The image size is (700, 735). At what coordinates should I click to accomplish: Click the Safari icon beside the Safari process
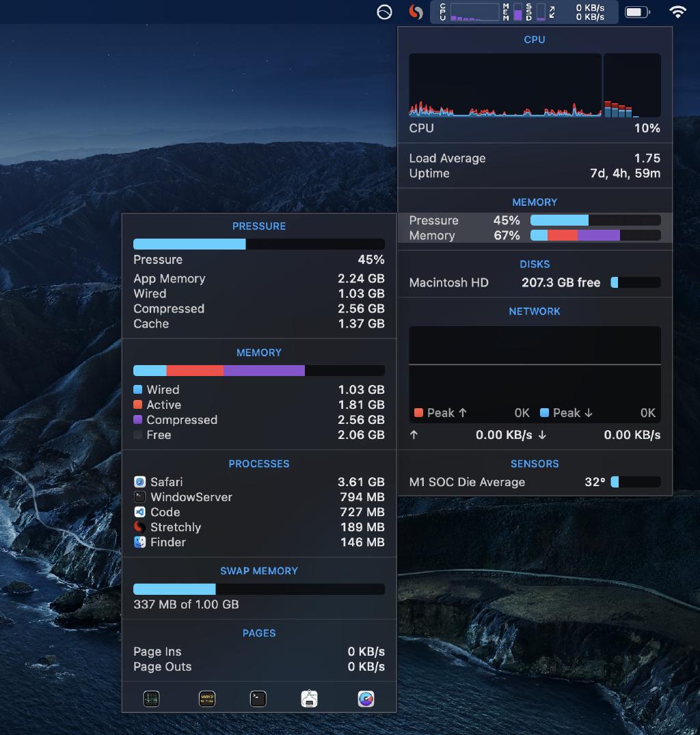(x=140, y=482)
